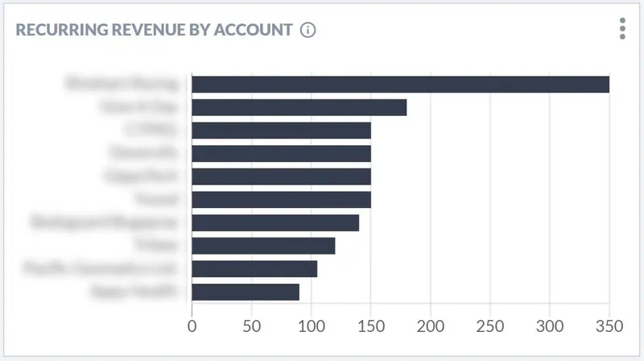Click the 250 axis label
Image resolution: width=644 pixels, height=361 pixels.
pos(490,326)
